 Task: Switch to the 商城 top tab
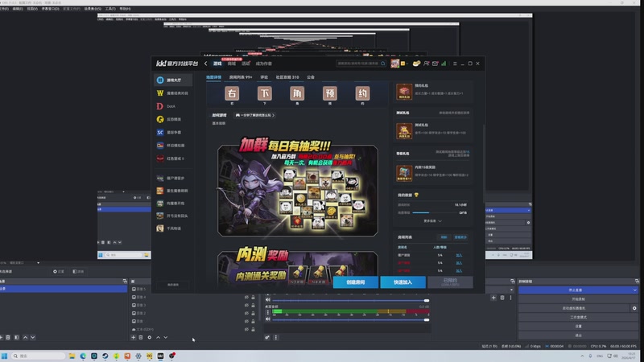pos(232,64)
